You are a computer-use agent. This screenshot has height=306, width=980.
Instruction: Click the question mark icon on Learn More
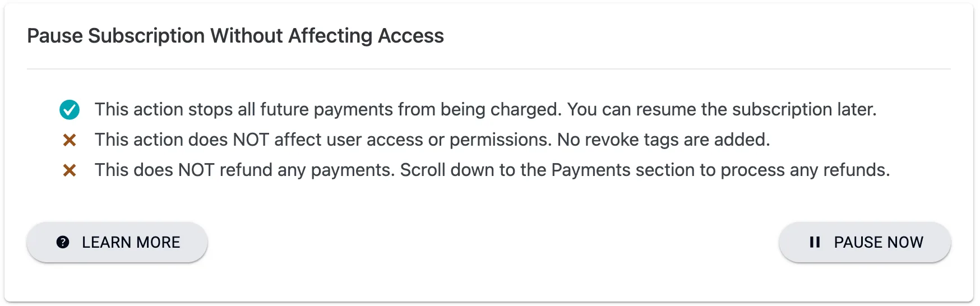point(63,242)
